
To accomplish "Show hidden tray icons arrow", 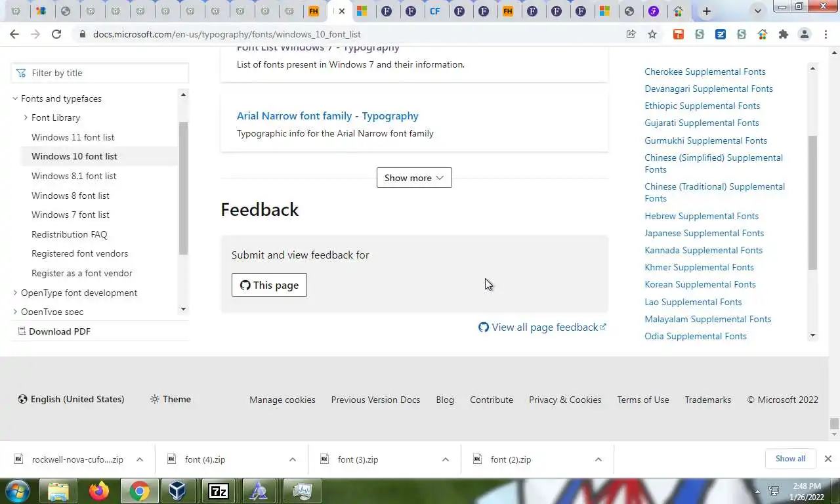I will pos(757,491).
